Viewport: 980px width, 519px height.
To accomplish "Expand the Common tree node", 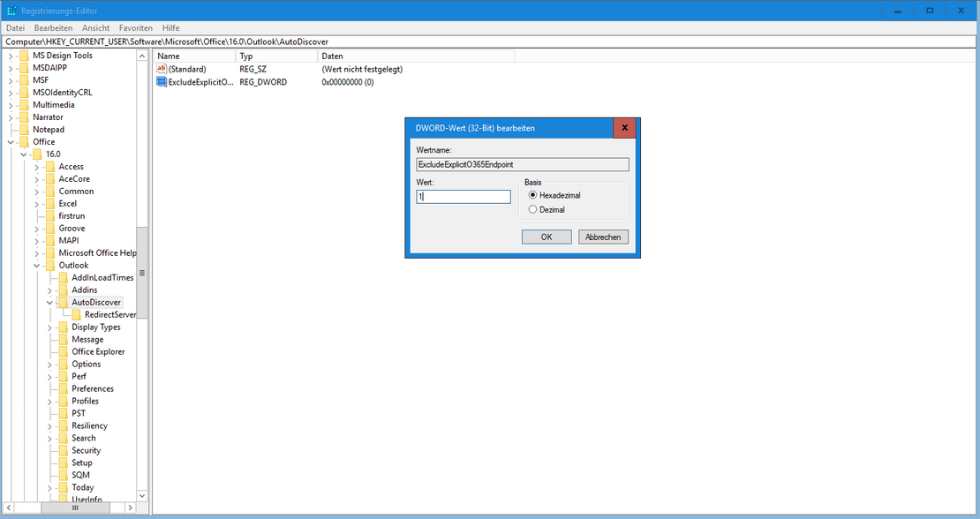I will pos(37,192).
